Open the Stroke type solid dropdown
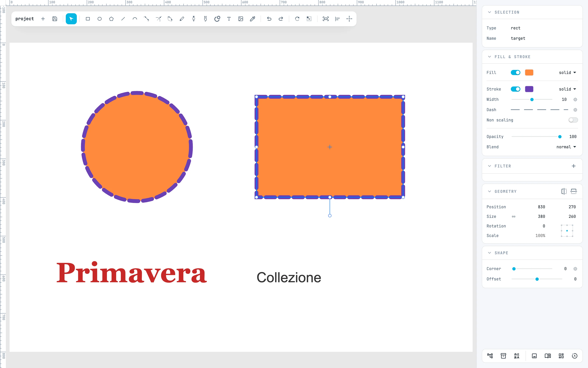The image size is (588, 368). click(567, 89)
